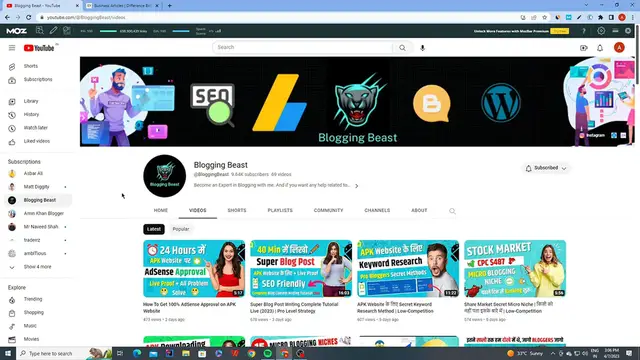Open the Windows notification center icon

(629, 353)
